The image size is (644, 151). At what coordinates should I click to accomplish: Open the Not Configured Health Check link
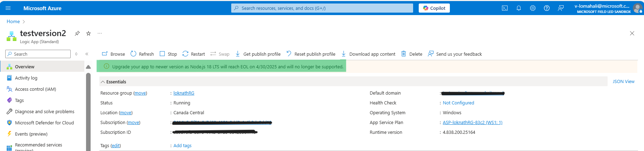click(x=459, y=103)
